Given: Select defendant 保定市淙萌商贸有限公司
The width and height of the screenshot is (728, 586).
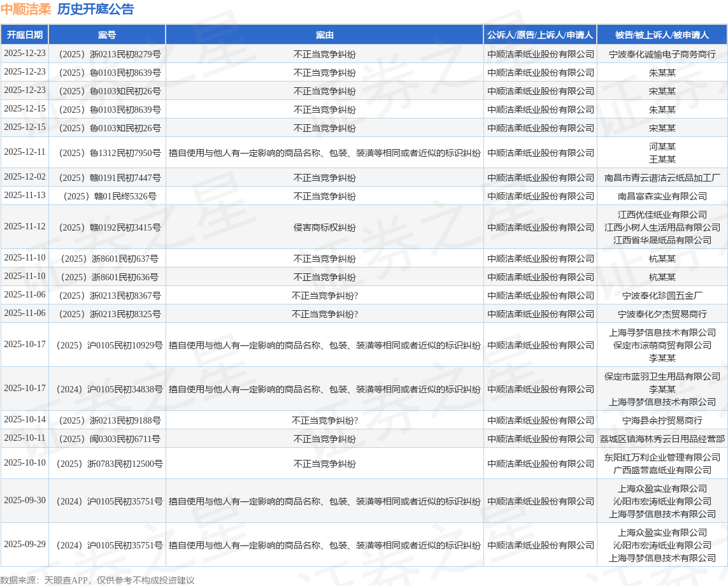Looking at the screenshot, I should 662,345.
